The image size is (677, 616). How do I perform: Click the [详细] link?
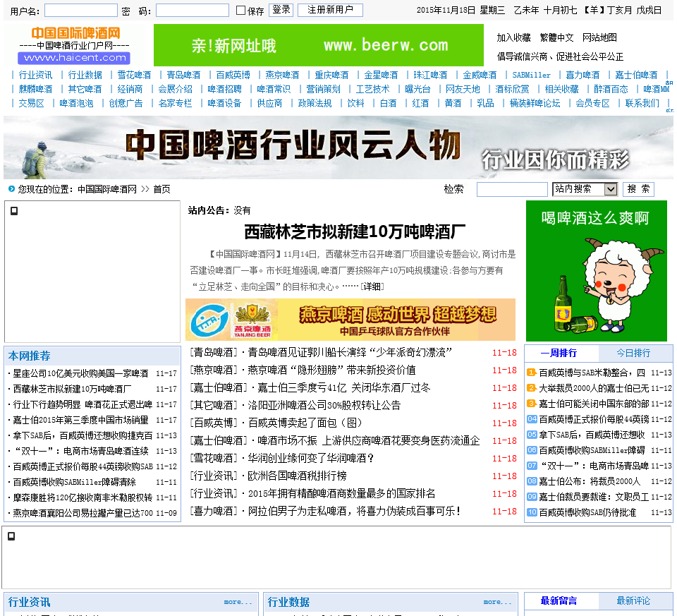click(x=372, y=286)
